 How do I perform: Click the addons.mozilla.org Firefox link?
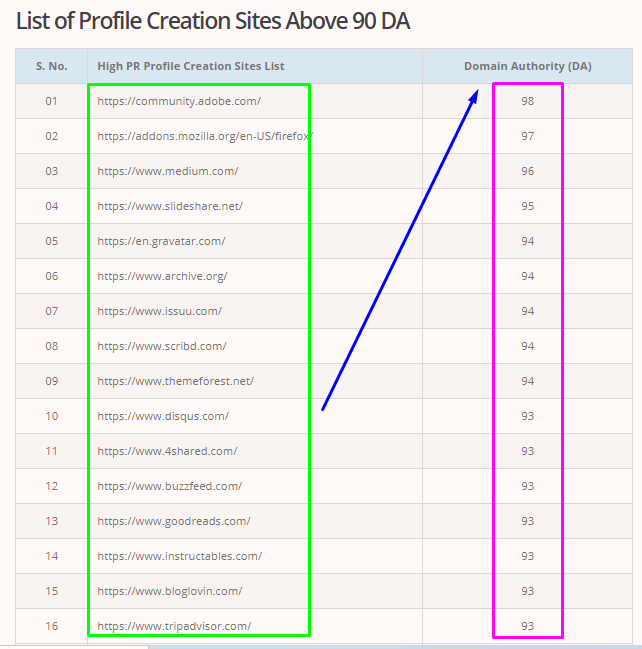tap(205, 136)
